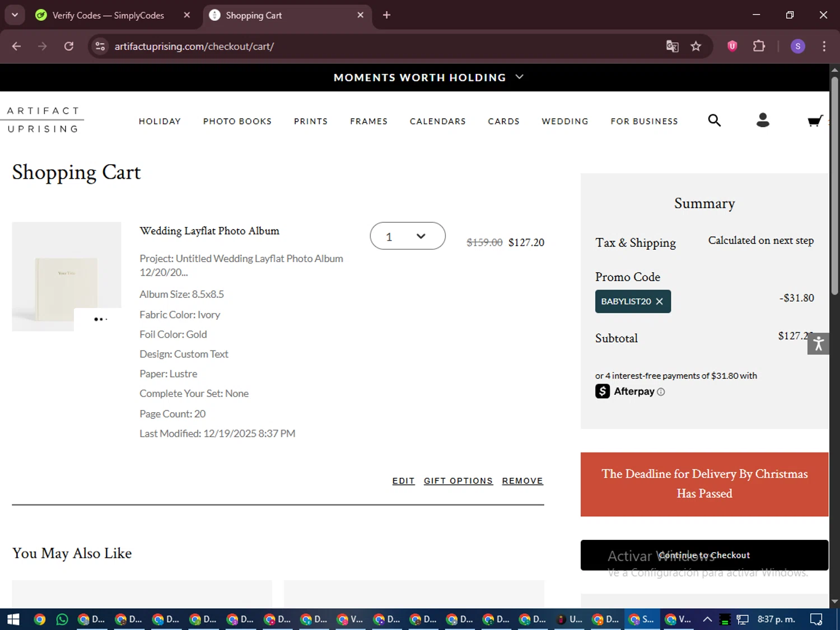840x630 pixels.
Task: Click 'Calculated on next step' text
Action: click(x=761, y=240)
